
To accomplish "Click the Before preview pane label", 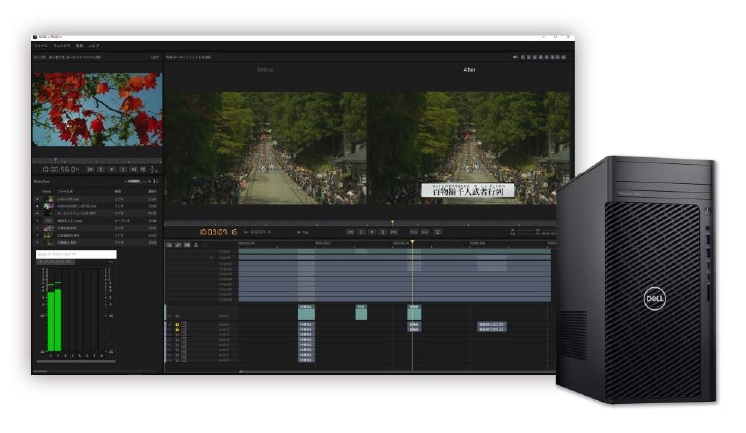I will pyautogui.click(x=266, y=70).
